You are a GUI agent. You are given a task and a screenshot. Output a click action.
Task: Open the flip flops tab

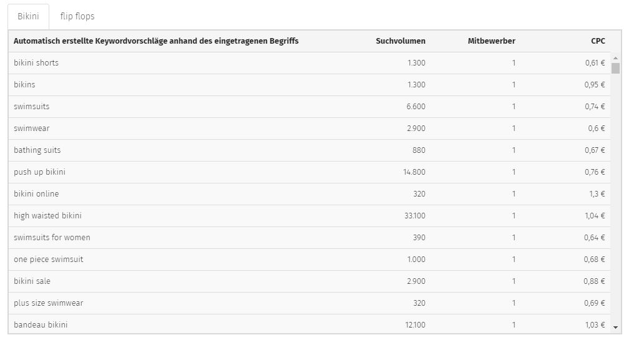click(x=77, y=16)
